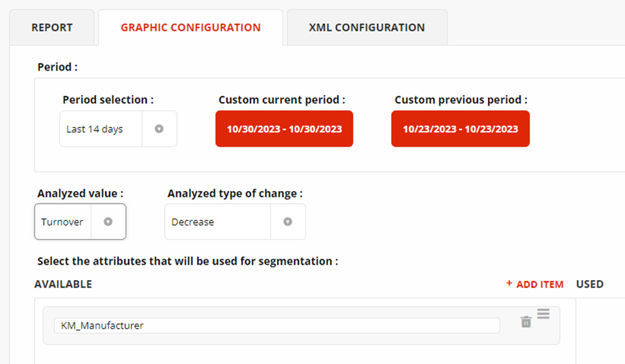Switch to the REPORT tab
Viewport: 625px width, 364px height.
coord(52,28)
